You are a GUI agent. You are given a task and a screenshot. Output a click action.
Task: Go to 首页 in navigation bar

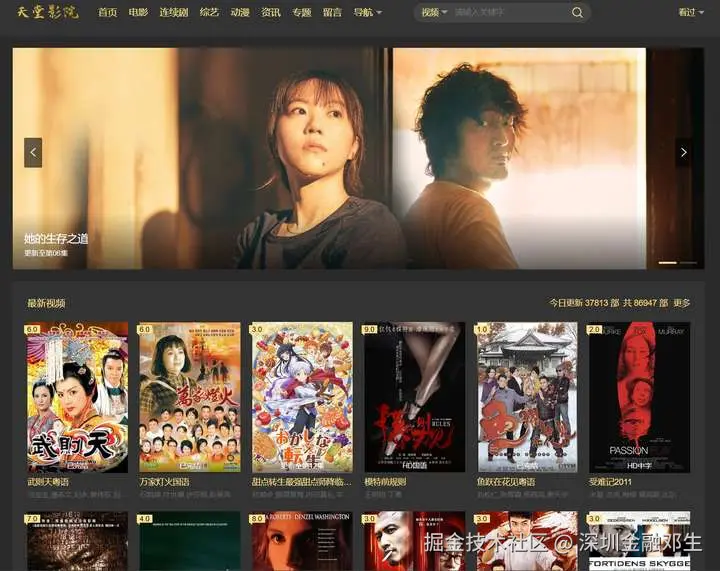point(107,12)
